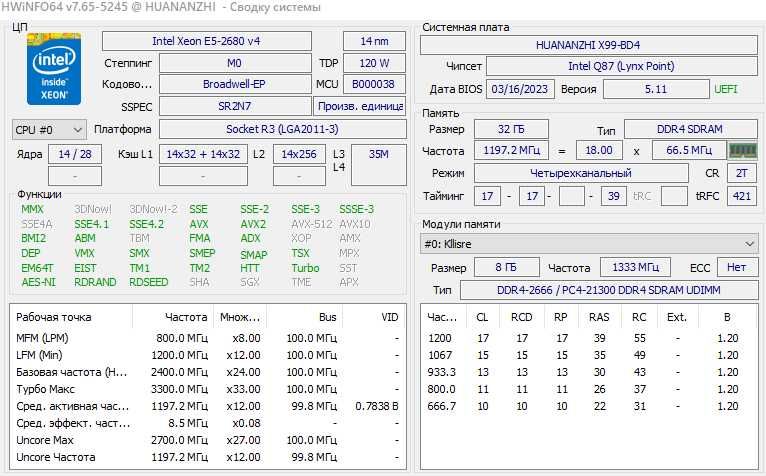This screenshot has height=476, width=766.
Task: Expand the #0: Kllisre memory module dropdown
Action: (589, 244)
